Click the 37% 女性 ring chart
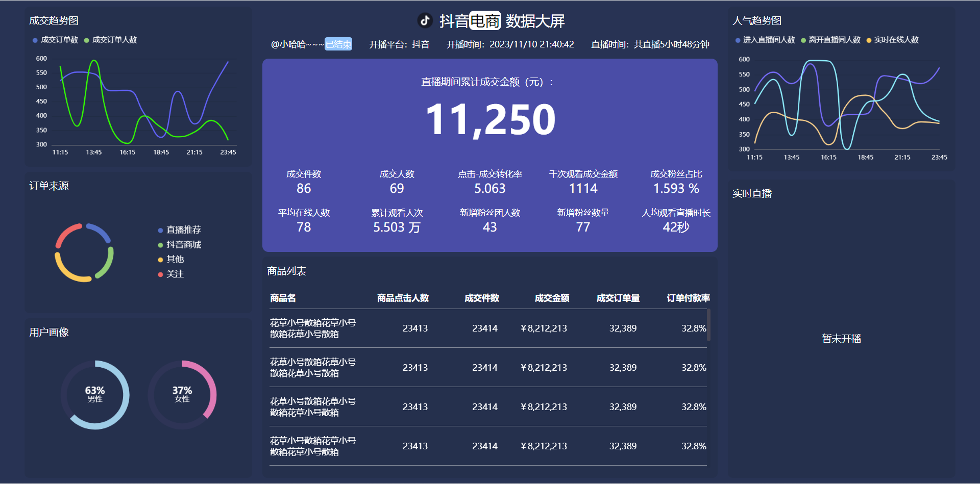This screenshot has height=484, width=980. (x=182, y=395)
